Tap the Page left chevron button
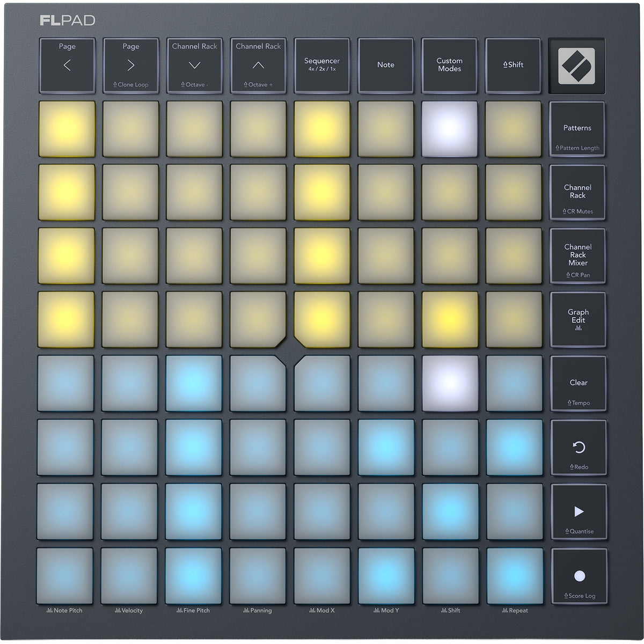This screenshot has height=644, width=644. [x=67, y=65]
